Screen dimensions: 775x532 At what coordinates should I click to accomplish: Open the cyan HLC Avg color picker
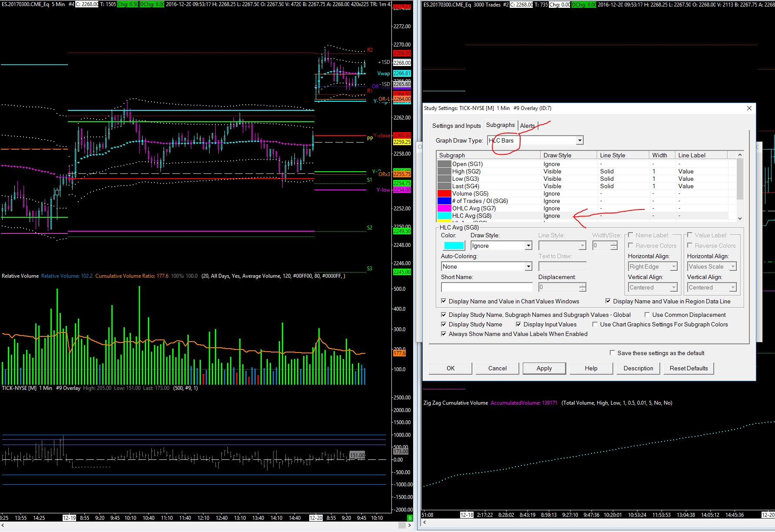coord(454,246)
